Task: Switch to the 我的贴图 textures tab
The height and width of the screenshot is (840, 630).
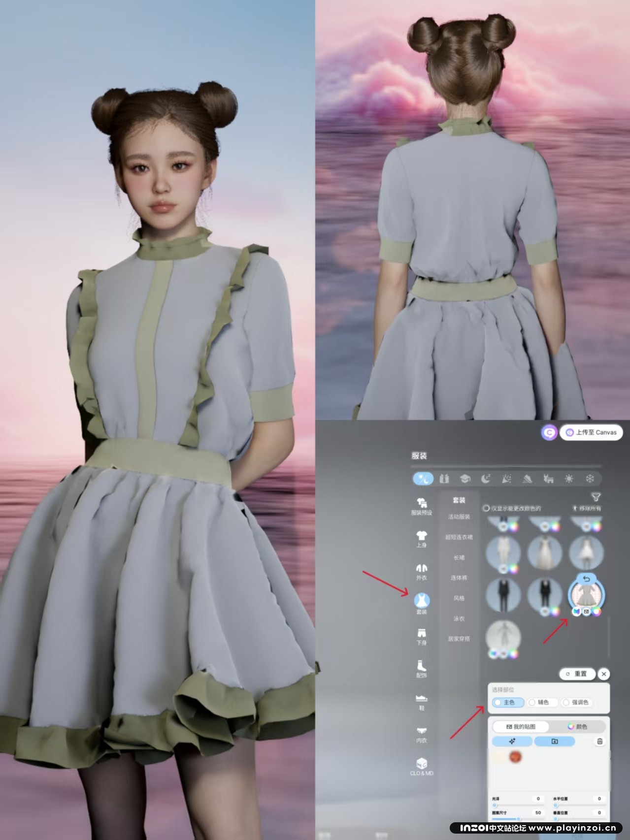Action: pos(520,726)
